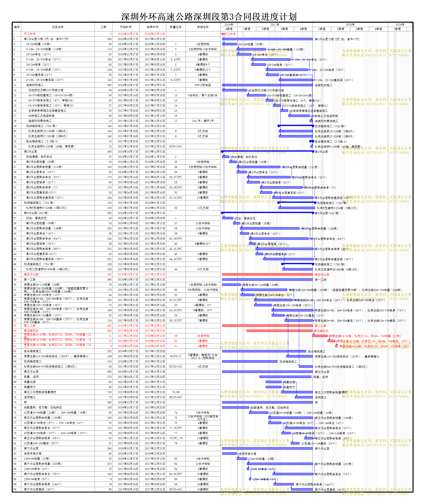Select the 组合箱梁施工 task name in row 63
425x504 pixels.
[33, 351]
